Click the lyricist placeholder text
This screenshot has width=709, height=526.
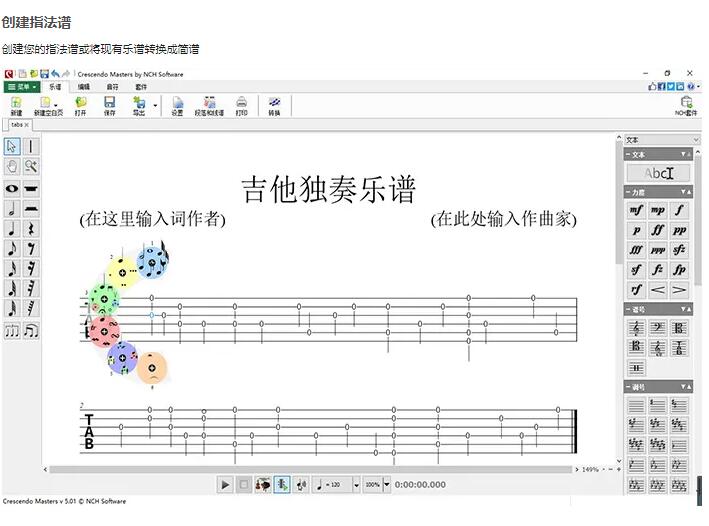tap(152, 219)
